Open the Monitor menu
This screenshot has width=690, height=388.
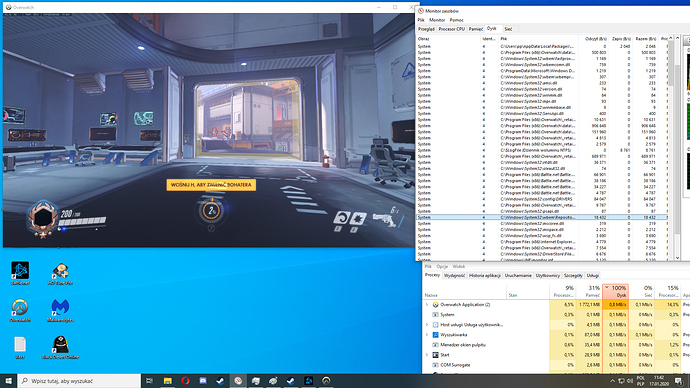pyautogui.click(x=437, y=20)
